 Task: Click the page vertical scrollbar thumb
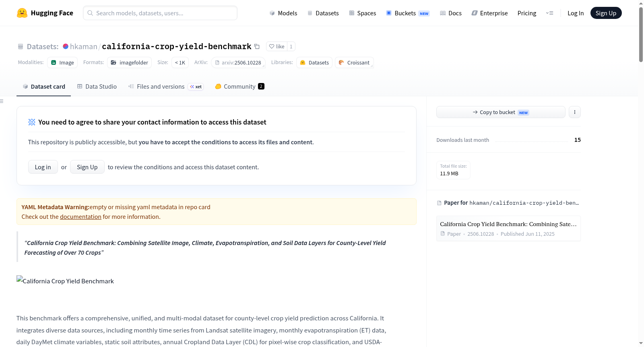pyautogui.click(x=641, y=34)
